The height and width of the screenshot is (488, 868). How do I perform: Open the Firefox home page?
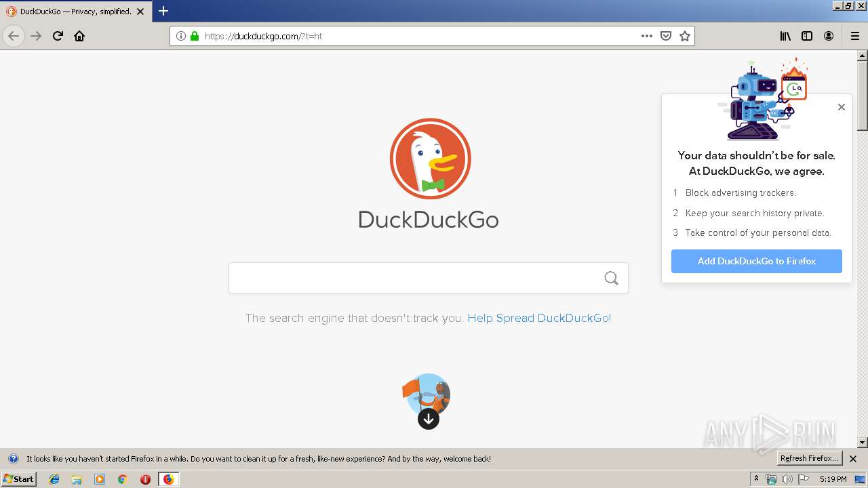point(79,36)
